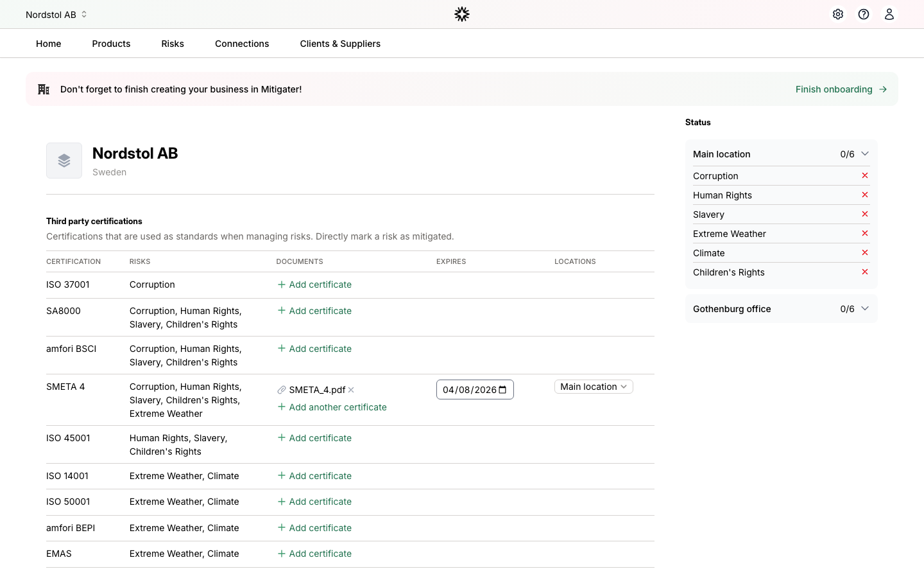Open the Products tab

pos(111,44)
